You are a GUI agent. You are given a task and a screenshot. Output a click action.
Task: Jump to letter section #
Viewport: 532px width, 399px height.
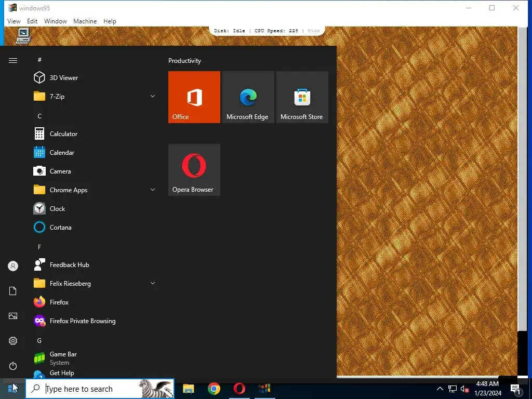[x=39, y=60]
